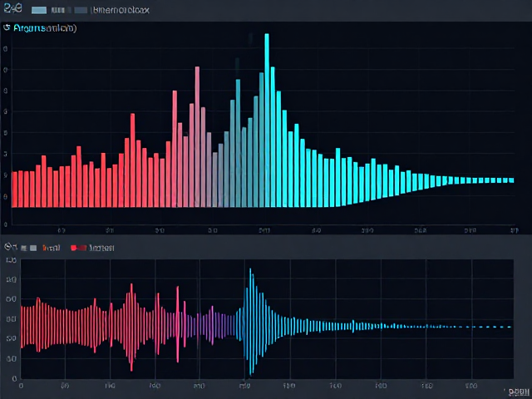Select the tallest pink bar in the upper chart
The image size is (532, 399).
pyautogui.click(x=197, y=136)
